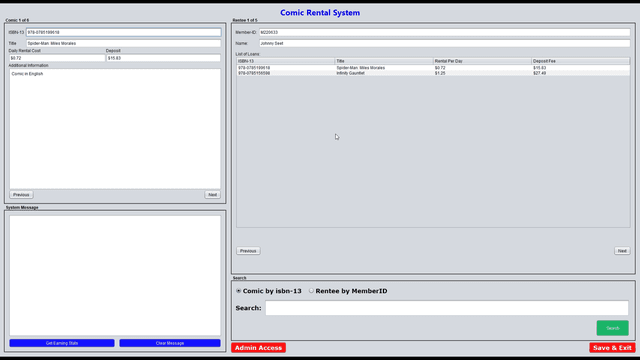Click the rentee Name field
Screen dimensions: 640x360
(x=444, y=43)
